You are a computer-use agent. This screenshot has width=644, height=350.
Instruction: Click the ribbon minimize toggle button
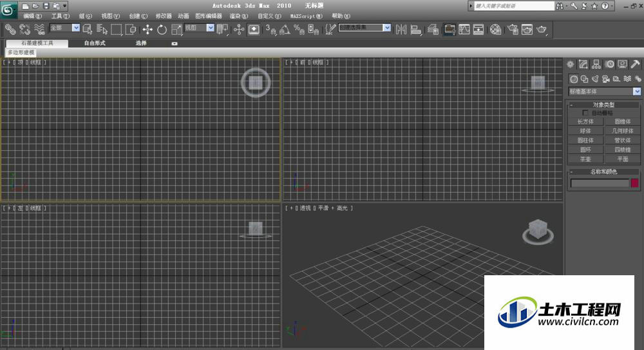(x=175, y=43)
